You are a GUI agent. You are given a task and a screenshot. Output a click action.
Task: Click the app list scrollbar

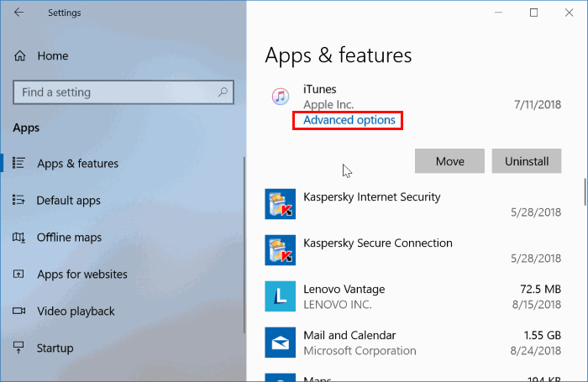point(585,192)
